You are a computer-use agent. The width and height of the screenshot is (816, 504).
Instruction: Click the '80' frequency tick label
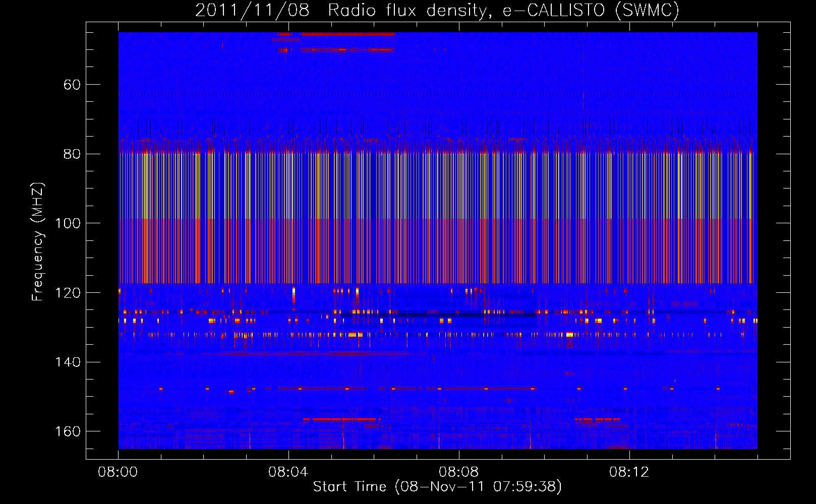click(x=72, y=154)
